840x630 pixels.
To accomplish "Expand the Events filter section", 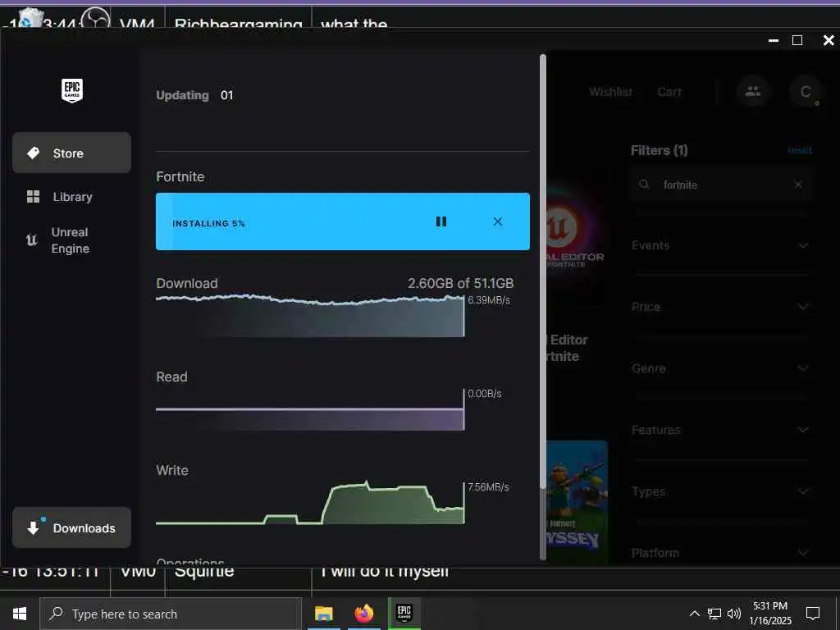I will point(719,245).
